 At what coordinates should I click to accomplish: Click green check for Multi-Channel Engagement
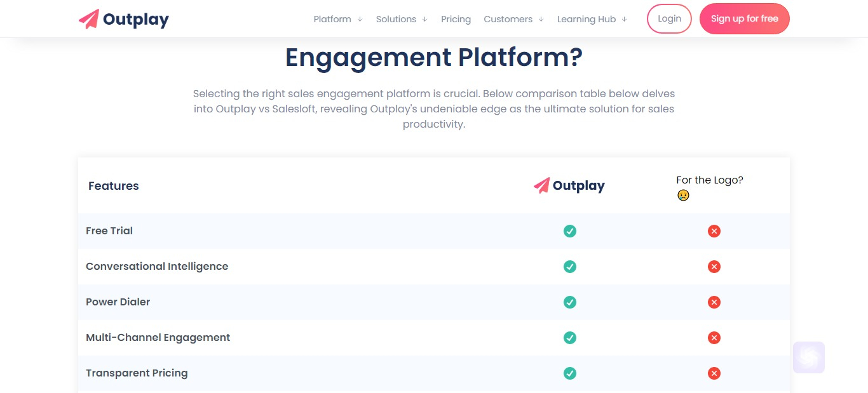(x=570, y=338)
